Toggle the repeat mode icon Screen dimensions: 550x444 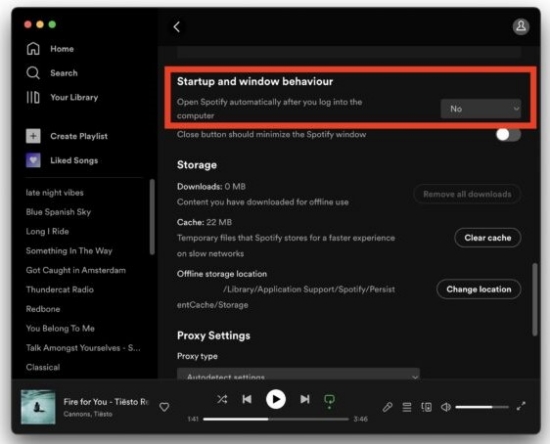pyautogui.click(x=329, y=401)
